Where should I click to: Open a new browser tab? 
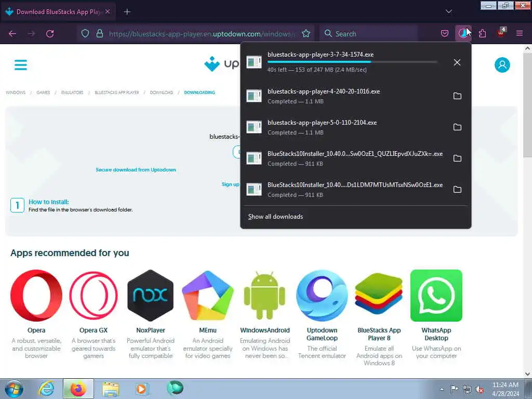pos(127,12)
